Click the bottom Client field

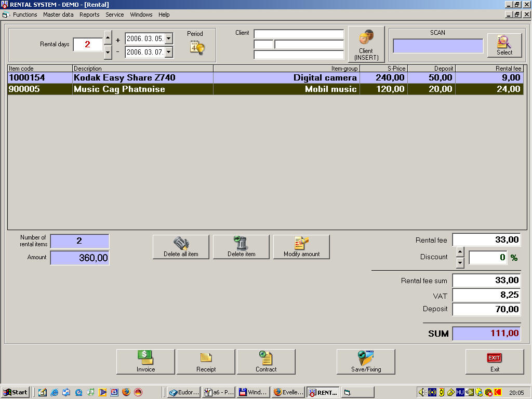(299, 55)
